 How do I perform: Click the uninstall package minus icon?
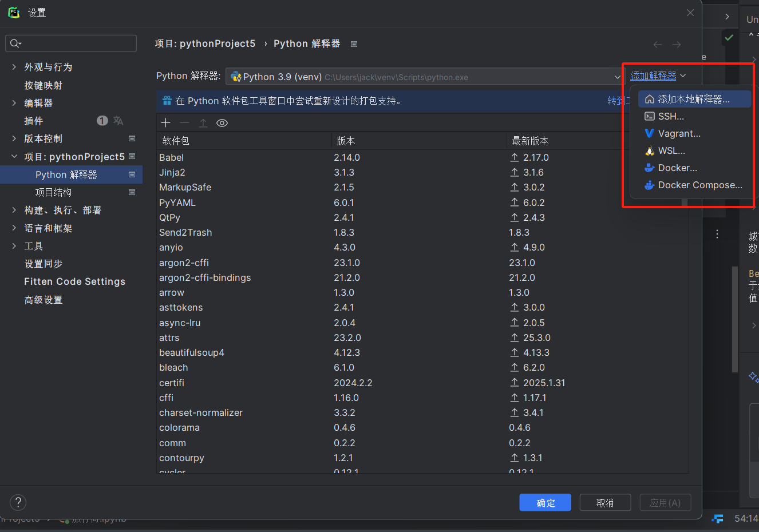[184, 123]
